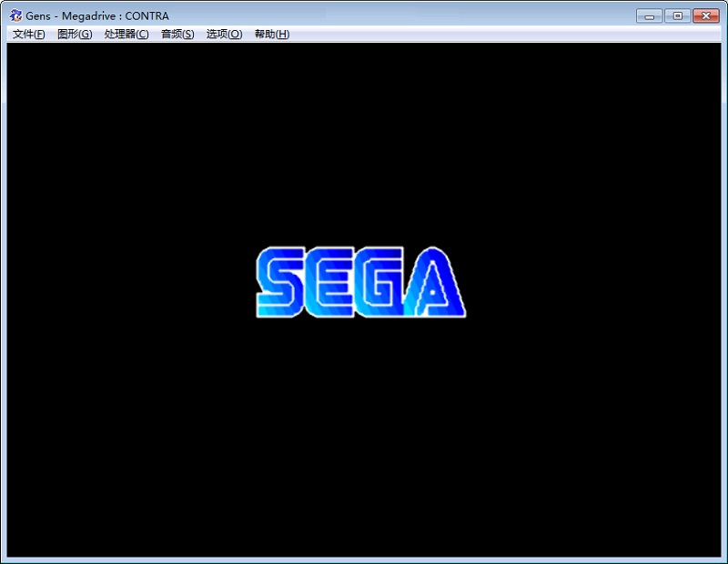728x564 pixels.
Task: Open the 选项(O) menu
Action: point(224,34)
